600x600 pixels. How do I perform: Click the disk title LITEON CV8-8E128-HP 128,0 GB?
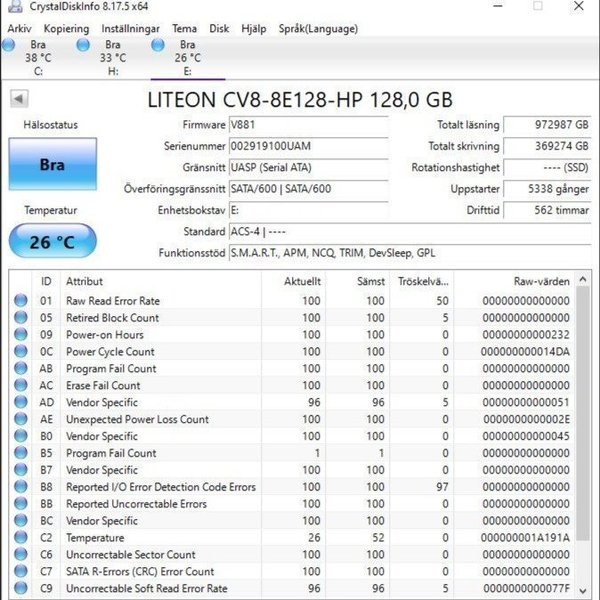pos(300,100)
